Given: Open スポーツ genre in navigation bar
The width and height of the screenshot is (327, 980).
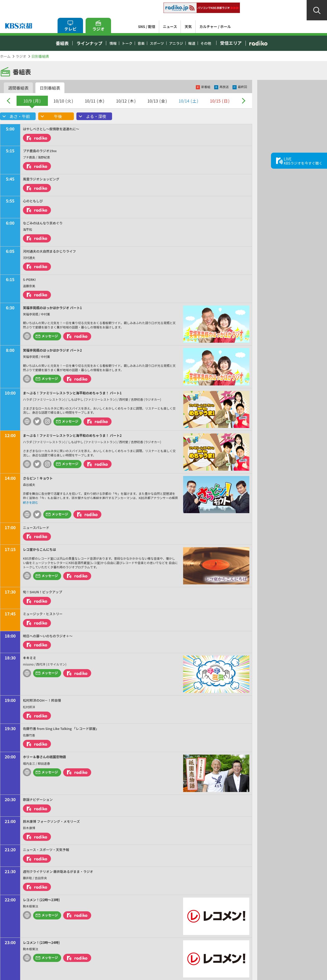Looking at the screenshot, I should click(157, 43).
